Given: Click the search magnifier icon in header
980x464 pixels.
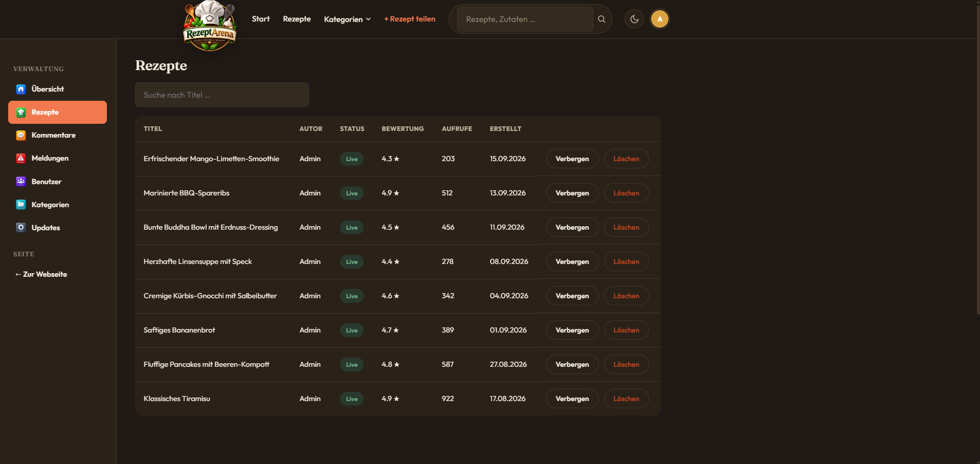Looking at the screenshot, I should pyautogui.click(x=602, y=19).
